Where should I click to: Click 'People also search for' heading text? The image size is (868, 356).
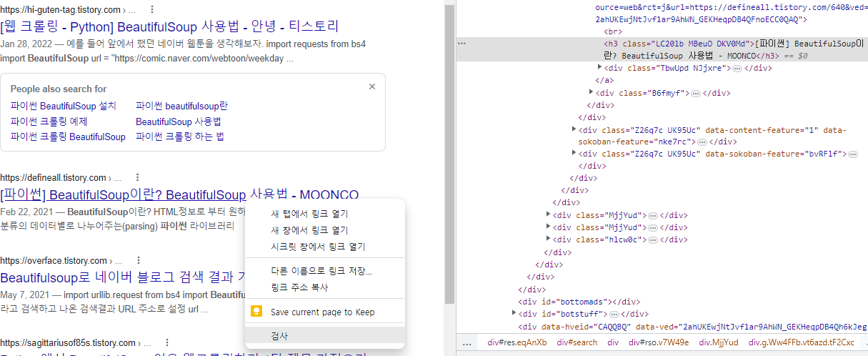(x=59, y=89)
